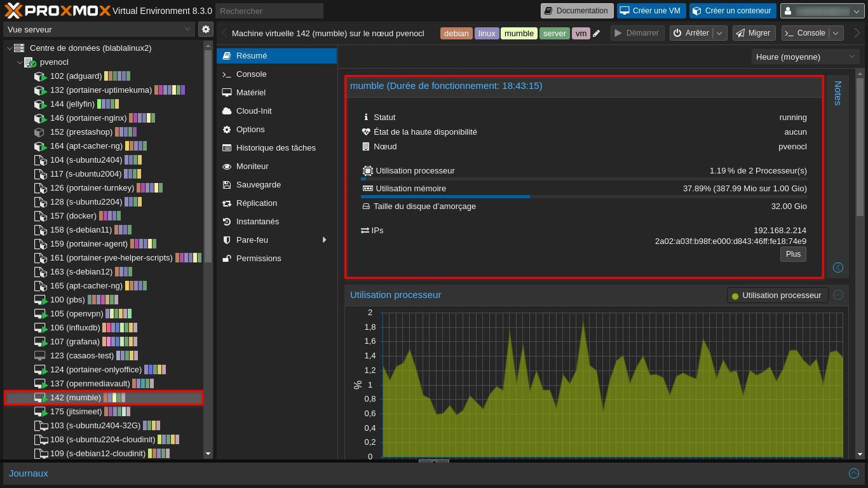Click the 144 (jellyfin) container icon
Viewport: 868px width, 488px height.
tap(40, 104)
